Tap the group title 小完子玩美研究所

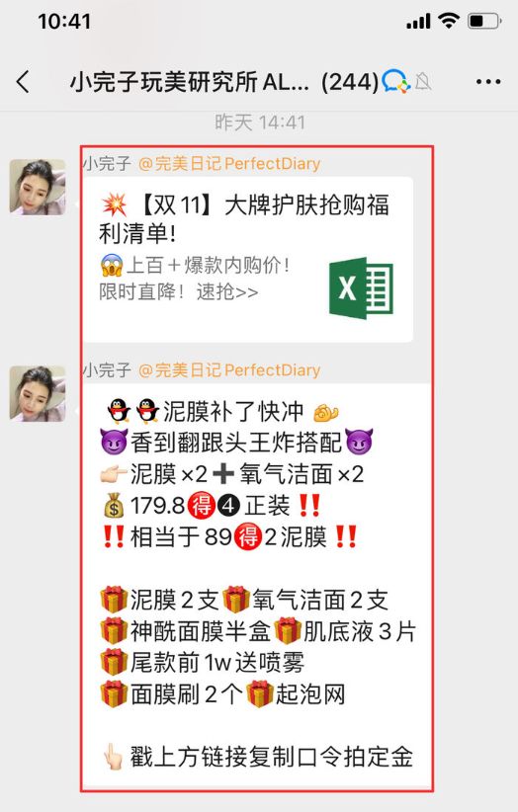pyautogui.click(x=163, y=82)
